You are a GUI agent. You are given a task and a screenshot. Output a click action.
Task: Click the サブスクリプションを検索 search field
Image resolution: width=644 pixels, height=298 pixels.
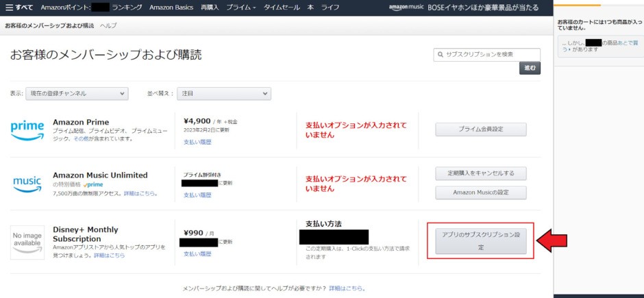tap(486, 55)
